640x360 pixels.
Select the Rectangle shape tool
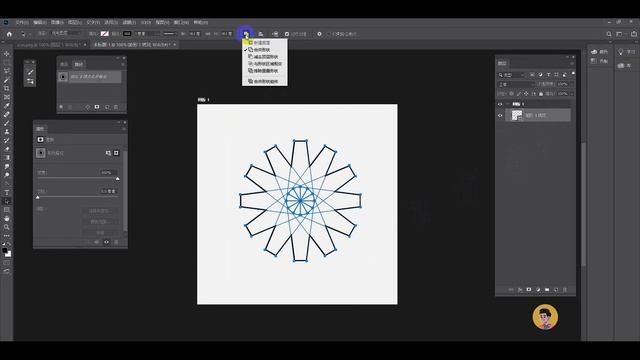coord(7,210)
